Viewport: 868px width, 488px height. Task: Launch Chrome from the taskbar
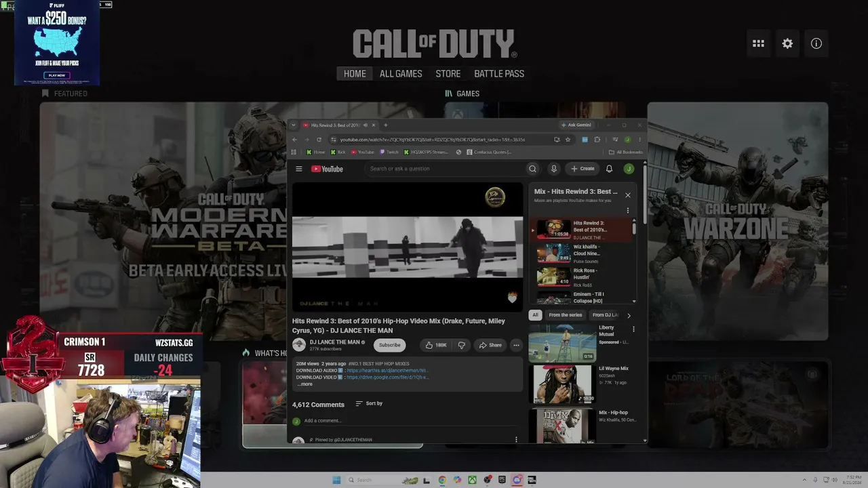(x=442, y=480)
